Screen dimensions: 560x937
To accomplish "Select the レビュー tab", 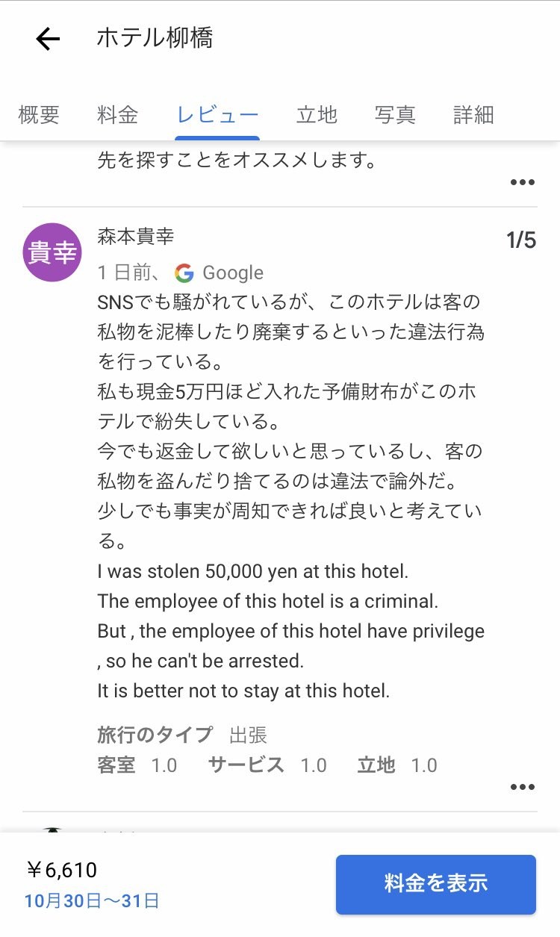I will click(x=217, y=115).
